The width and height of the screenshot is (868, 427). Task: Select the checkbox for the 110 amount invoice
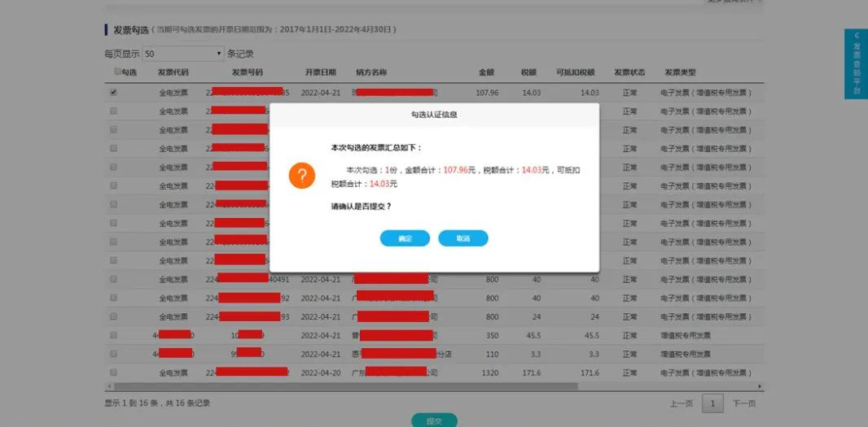(x=113, y=354)
